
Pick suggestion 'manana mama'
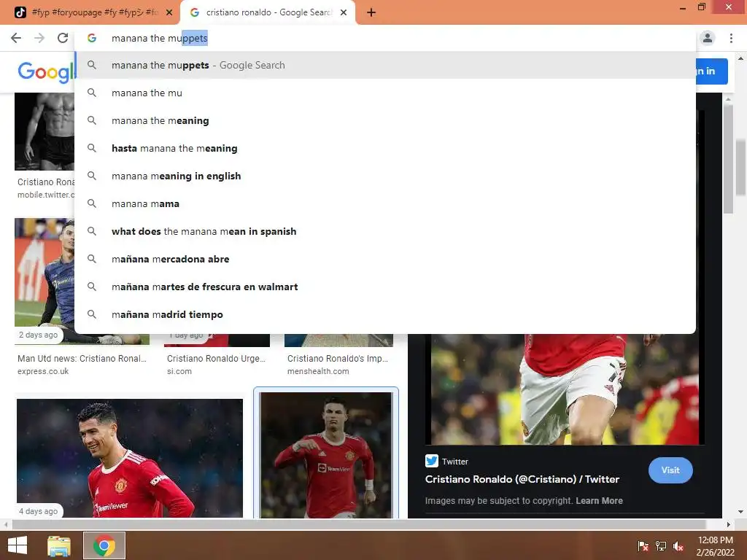(385, 203)
